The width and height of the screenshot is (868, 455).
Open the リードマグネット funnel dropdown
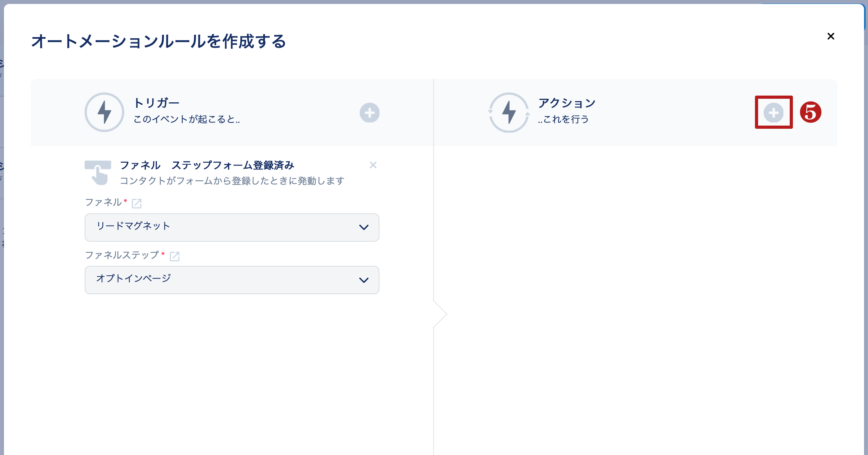tap(232, 227)
